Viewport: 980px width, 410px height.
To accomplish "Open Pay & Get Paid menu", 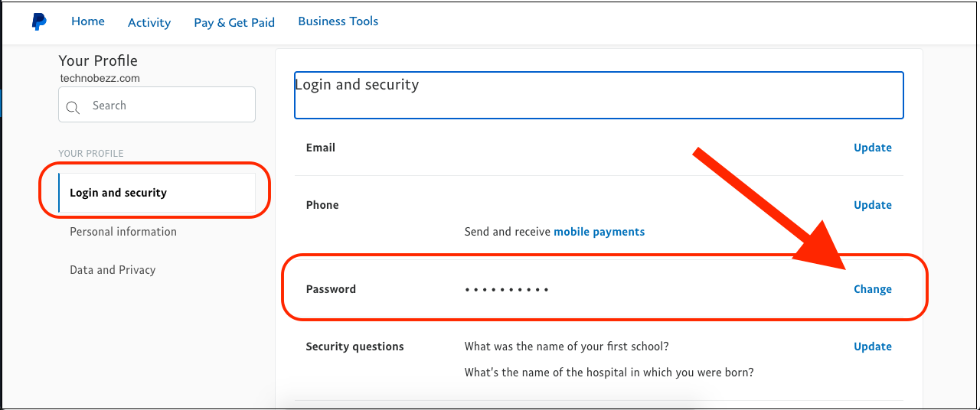I will coord(234,22).
